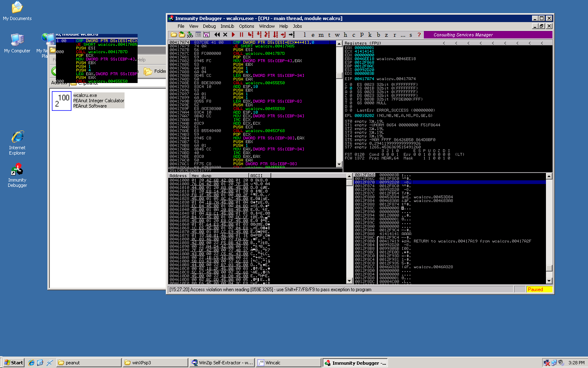
Task: Open the File menu
Action: (x=181, y=26)
